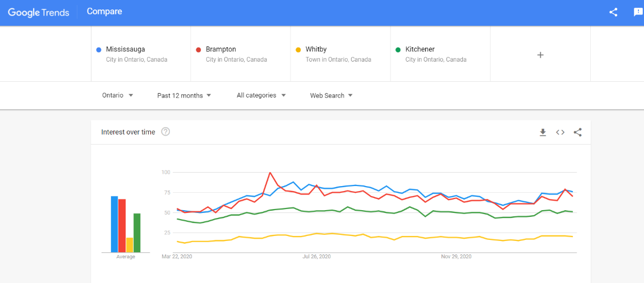Expand the Ontario region dropdown
Viewport: 644px width, 283px height.
118,95
